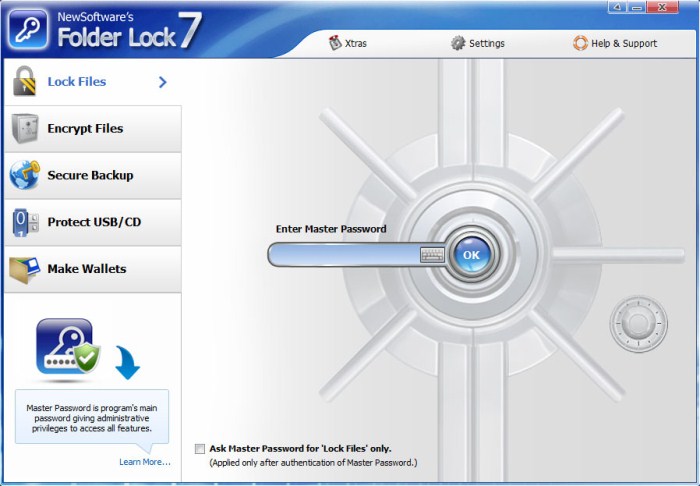Open the Xtras menu
The height and width of the screenshot is (486, 700).
point(348,43)
